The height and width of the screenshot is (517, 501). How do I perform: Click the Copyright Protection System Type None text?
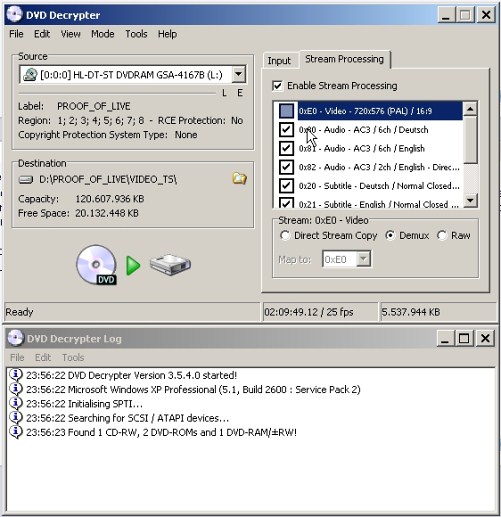click(107, 135)
